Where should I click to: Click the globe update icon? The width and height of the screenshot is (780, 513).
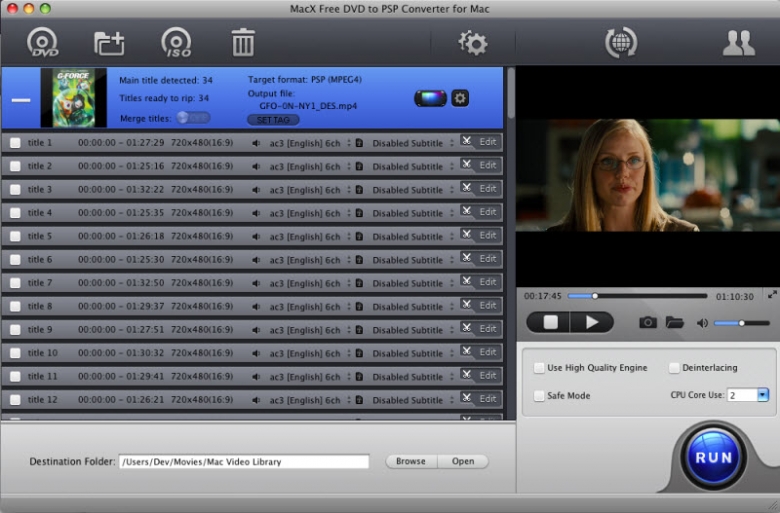pos(620,43)
